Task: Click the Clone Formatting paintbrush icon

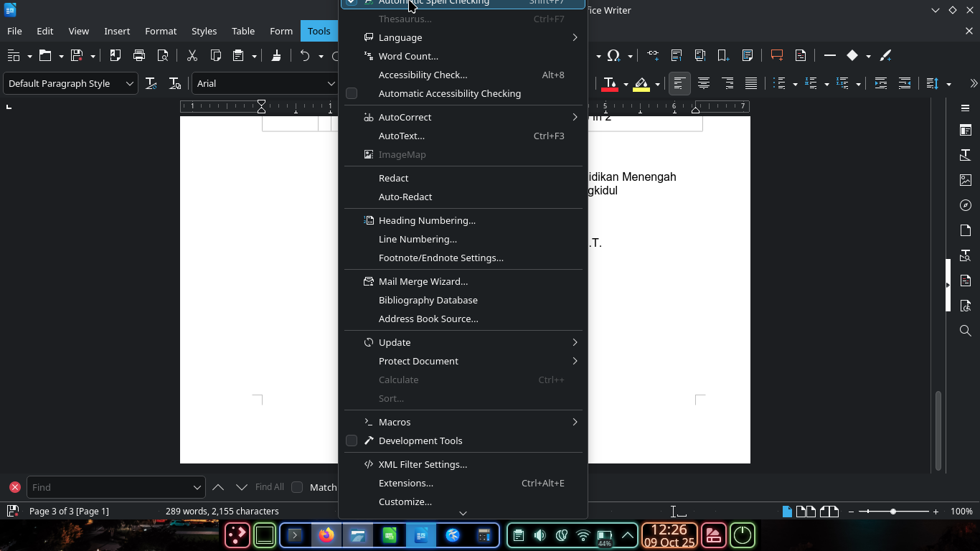Action: click(x=276, y=55)
